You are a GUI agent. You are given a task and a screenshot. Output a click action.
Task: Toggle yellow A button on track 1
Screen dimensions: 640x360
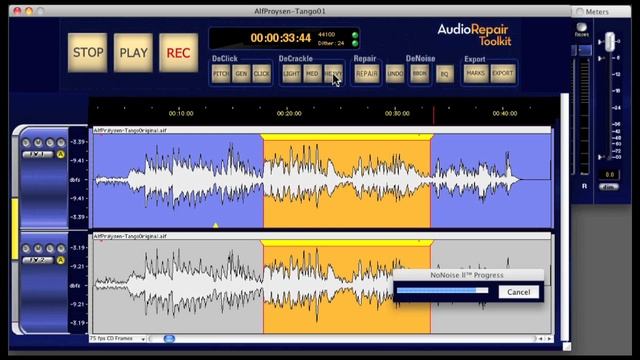(x=61, y=154)
